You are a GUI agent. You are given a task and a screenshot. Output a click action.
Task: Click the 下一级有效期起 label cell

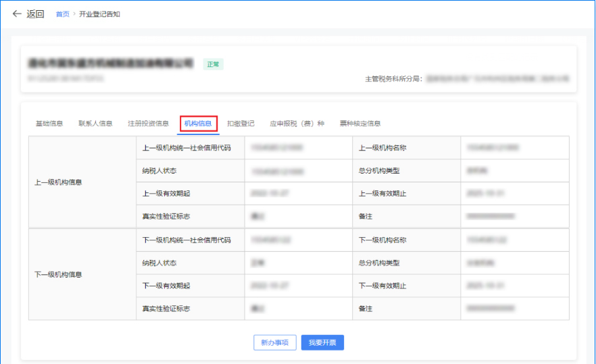(166, 286)
